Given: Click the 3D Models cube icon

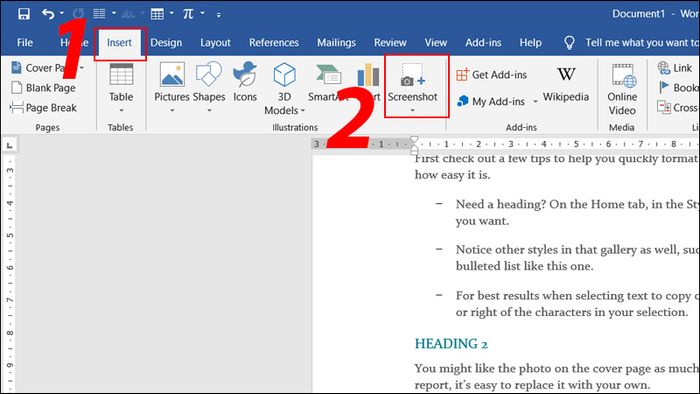Looking at the screenshot, I should click(x=284, y=75).
